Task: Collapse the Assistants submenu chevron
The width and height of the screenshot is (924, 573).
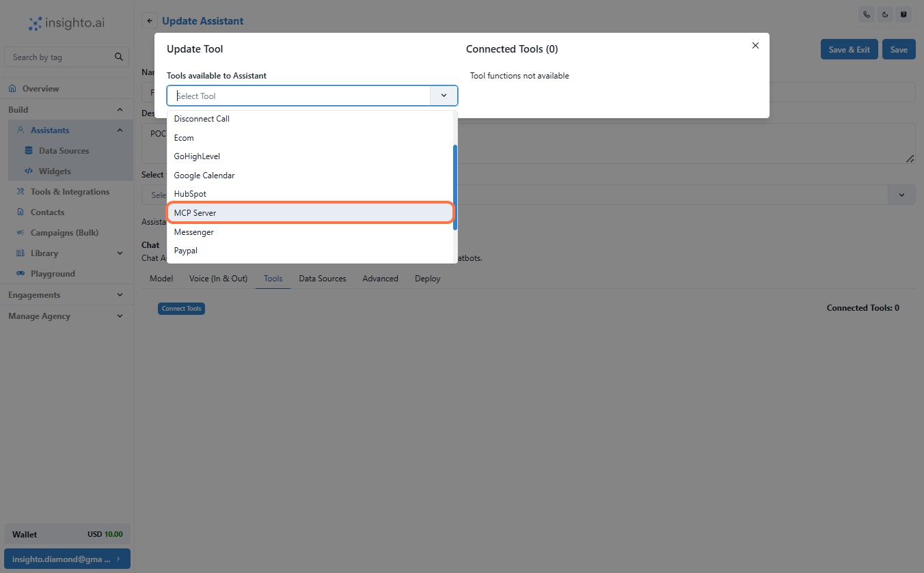Action: click(120, 130)
